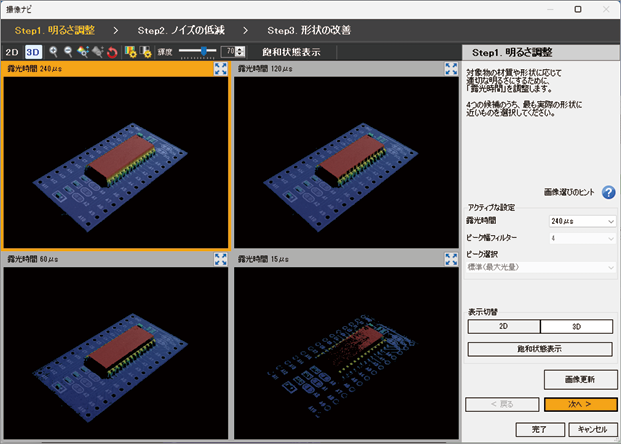Select 3D in the 表示切替 section

click(x=577, y=326)
